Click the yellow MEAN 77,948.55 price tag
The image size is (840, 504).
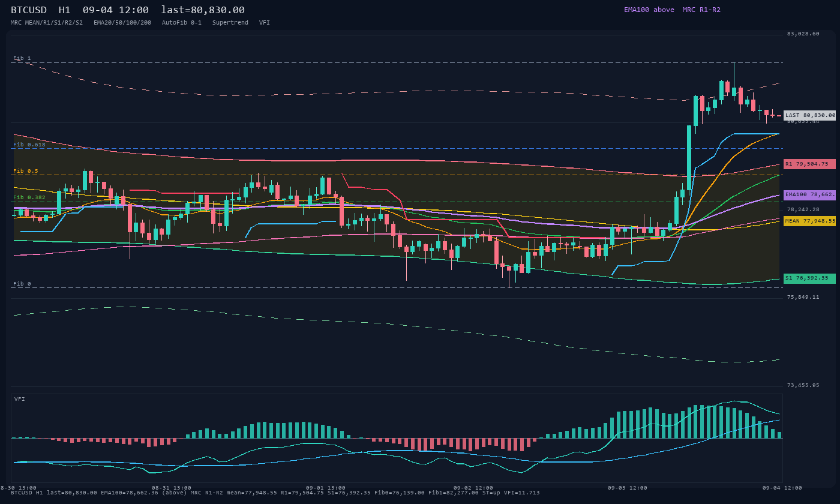point(809,221)
